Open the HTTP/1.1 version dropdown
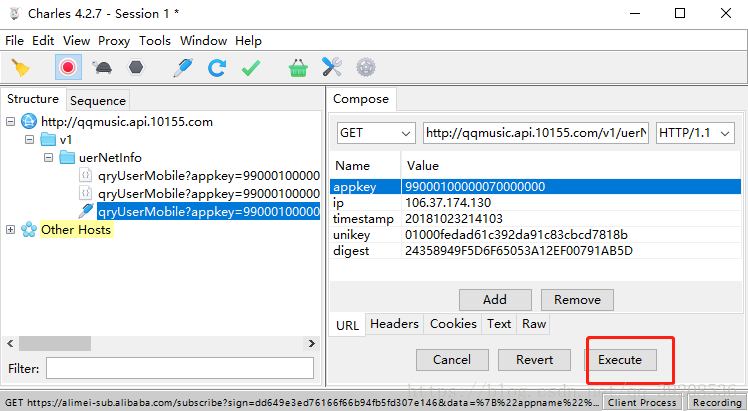The height and width of the screenshot is (411, 748). (x=695, y=133)
